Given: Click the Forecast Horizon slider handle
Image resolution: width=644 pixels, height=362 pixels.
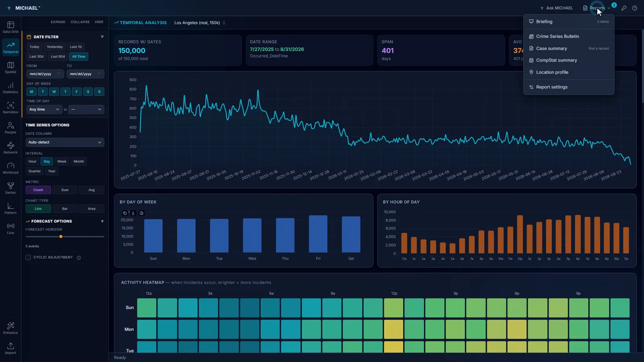Looking at the screenshot, I should point(61,237).
